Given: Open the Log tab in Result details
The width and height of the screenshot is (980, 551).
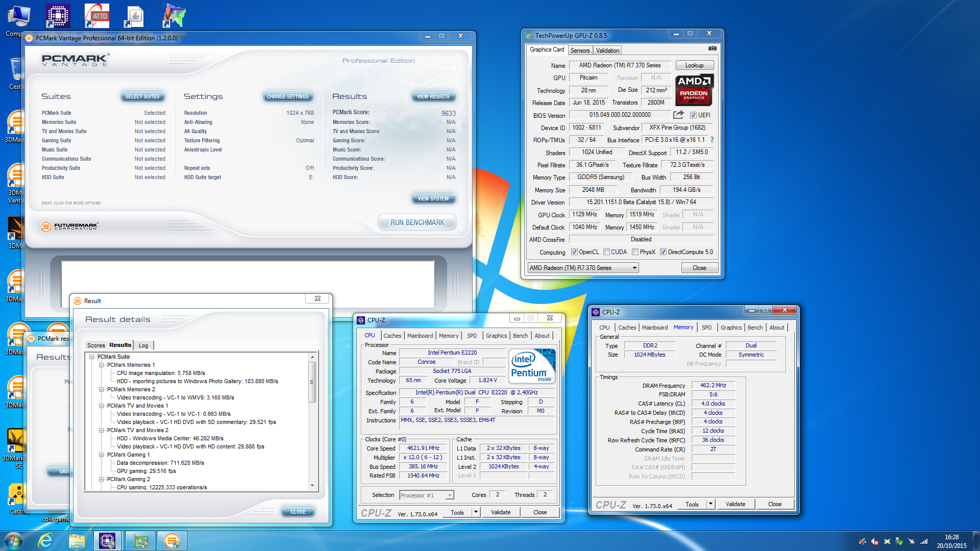Looking at the screenshot, I should [x=143, y=345].
